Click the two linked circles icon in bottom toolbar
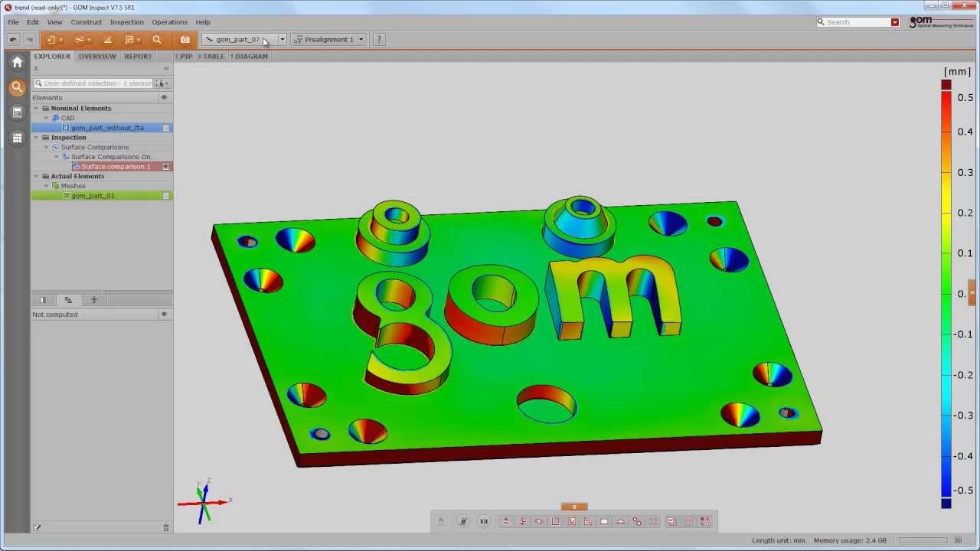Viewport: 980px width, 551px height. [637, 522]
